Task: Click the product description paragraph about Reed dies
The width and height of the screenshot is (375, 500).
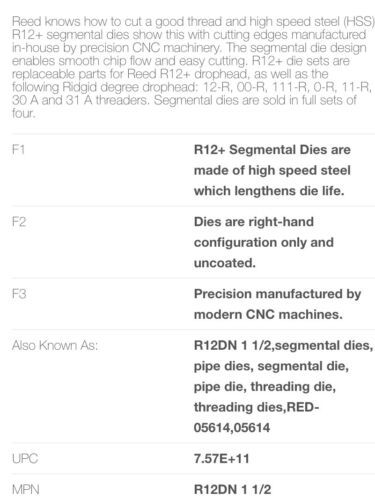Action: (193, 67)
